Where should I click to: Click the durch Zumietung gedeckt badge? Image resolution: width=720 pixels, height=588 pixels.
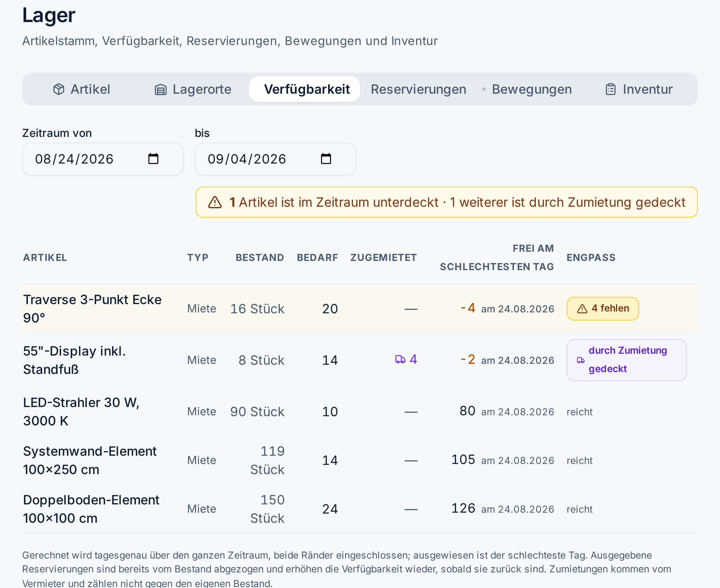(x=627, y=360)
